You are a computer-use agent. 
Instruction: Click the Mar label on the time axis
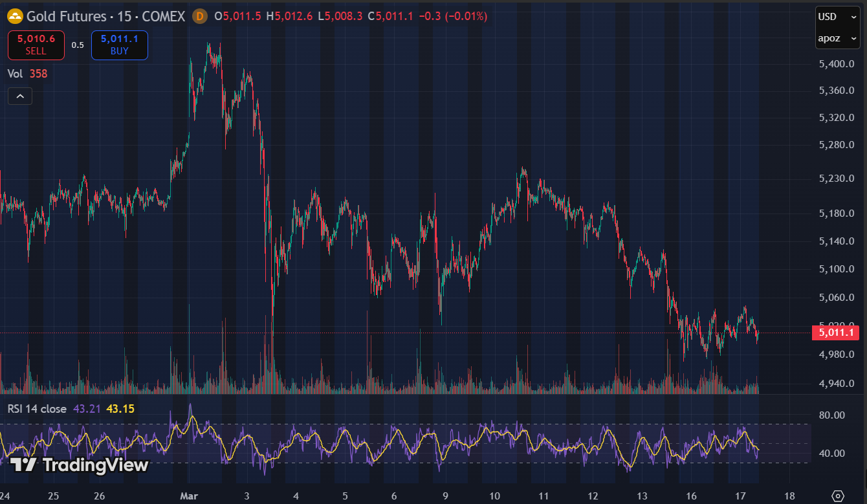click(188, 496)
